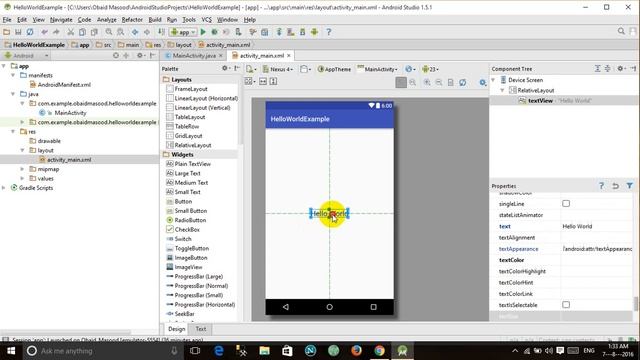Click the Open file toolbar icon

(x=6, y=32)
